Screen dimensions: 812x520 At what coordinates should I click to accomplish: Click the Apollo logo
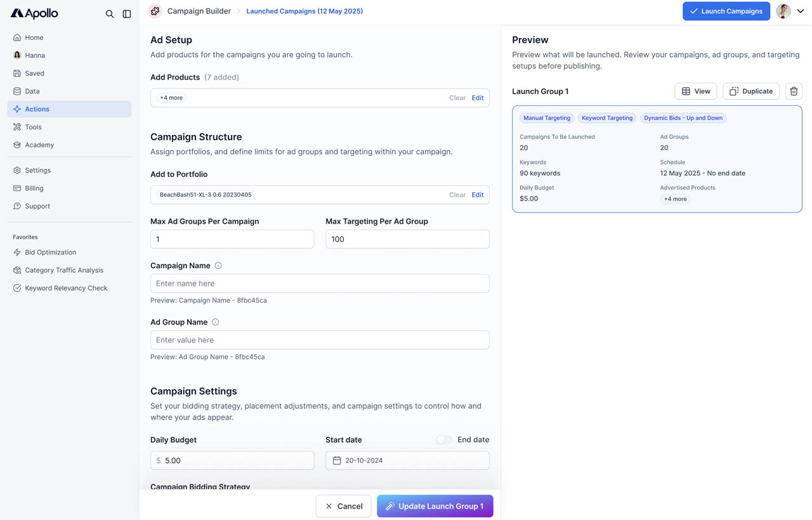click(34, 13)
